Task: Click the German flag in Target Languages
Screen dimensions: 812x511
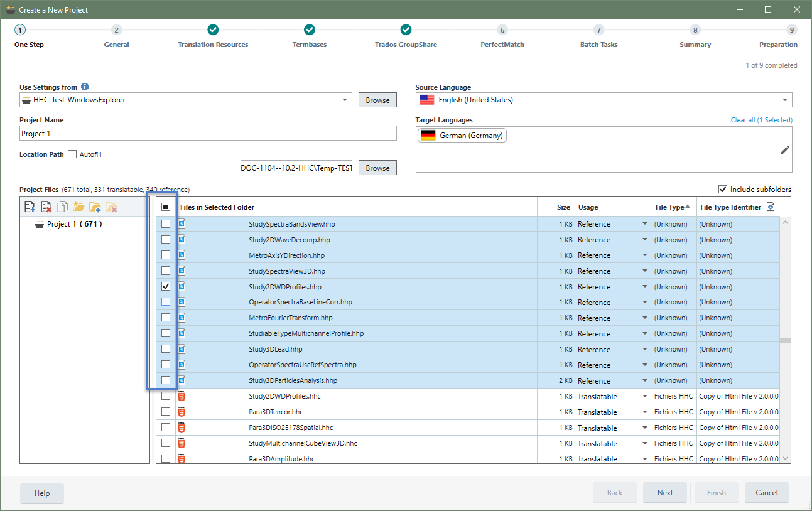Action: click(x=428, y=136)
